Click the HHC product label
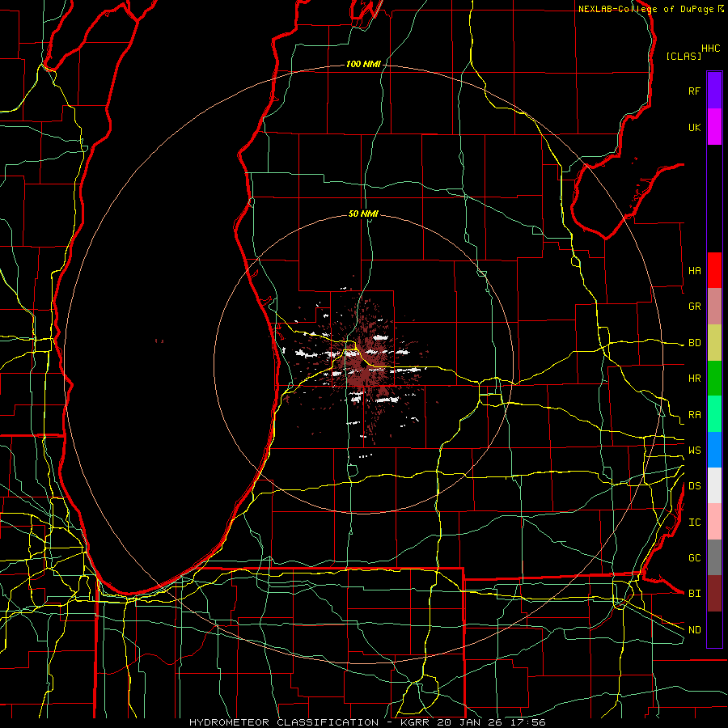Screen dimensions: 728x728 (711, 49)
